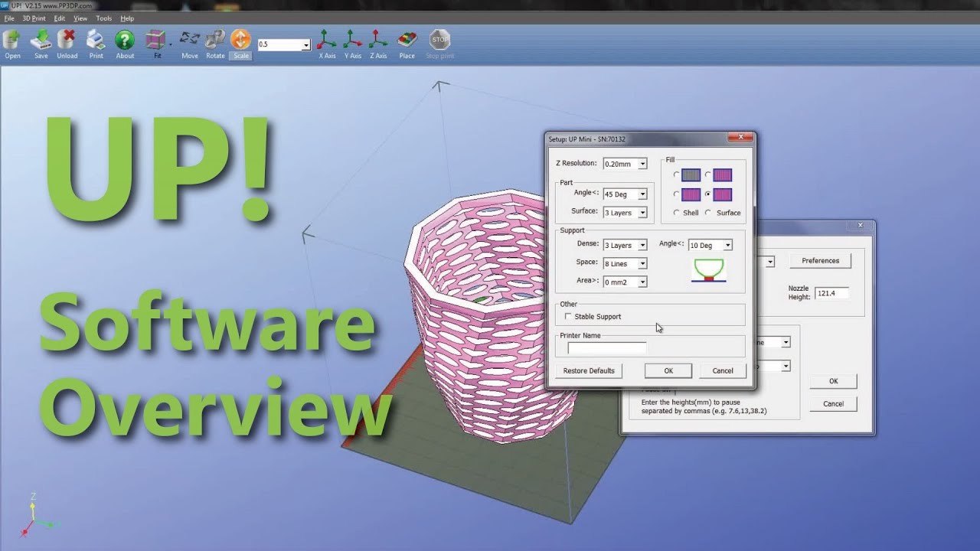Open the Surface 3 Layers dropdown

pos(642,213)
